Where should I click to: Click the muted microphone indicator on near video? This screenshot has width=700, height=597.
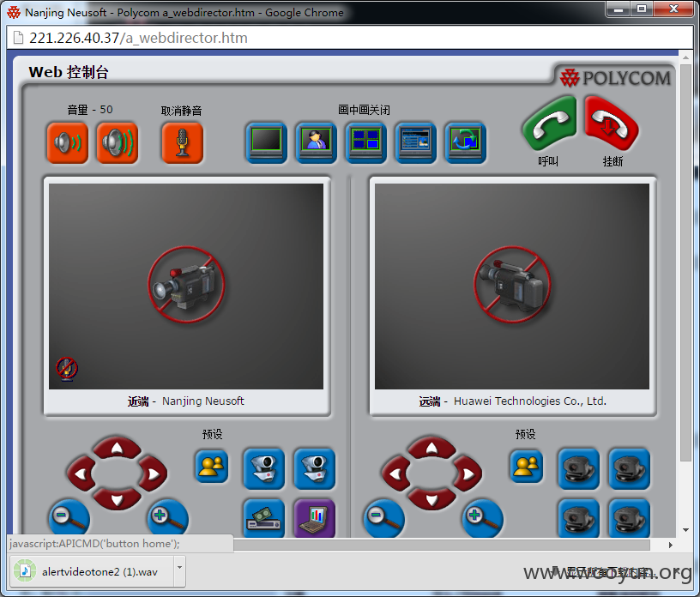pos(67,369)
